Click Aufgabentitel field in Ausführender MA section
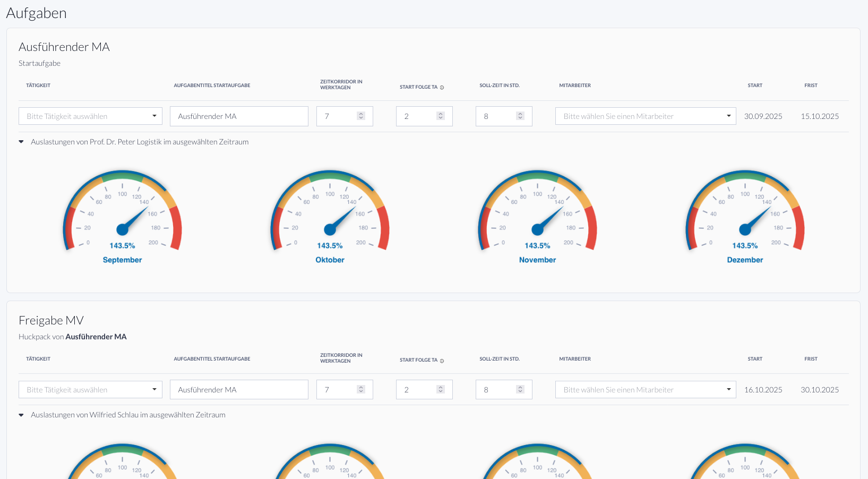 [x=239, y=116]
